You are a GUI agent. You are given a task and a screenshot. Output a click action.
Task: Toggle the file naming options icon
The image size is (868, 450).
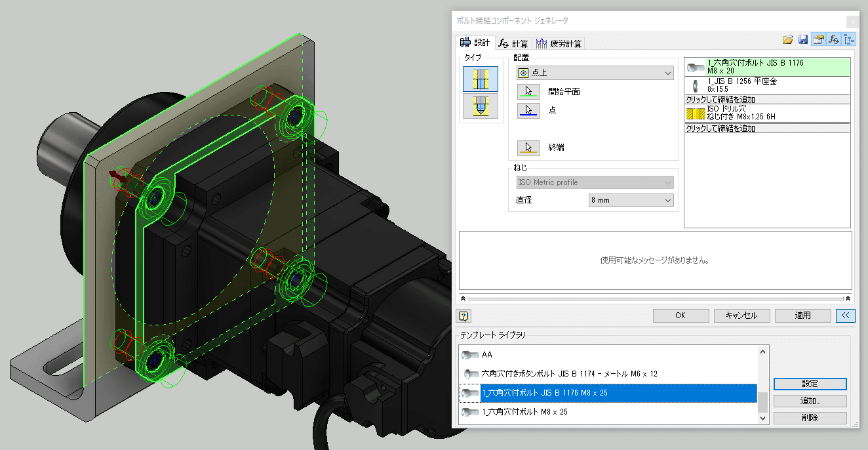click(818, 40)
